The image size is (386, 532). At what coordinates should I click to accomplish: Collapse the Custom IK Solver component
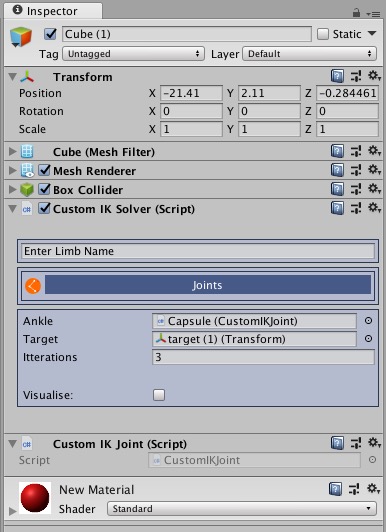click(13, 209)
